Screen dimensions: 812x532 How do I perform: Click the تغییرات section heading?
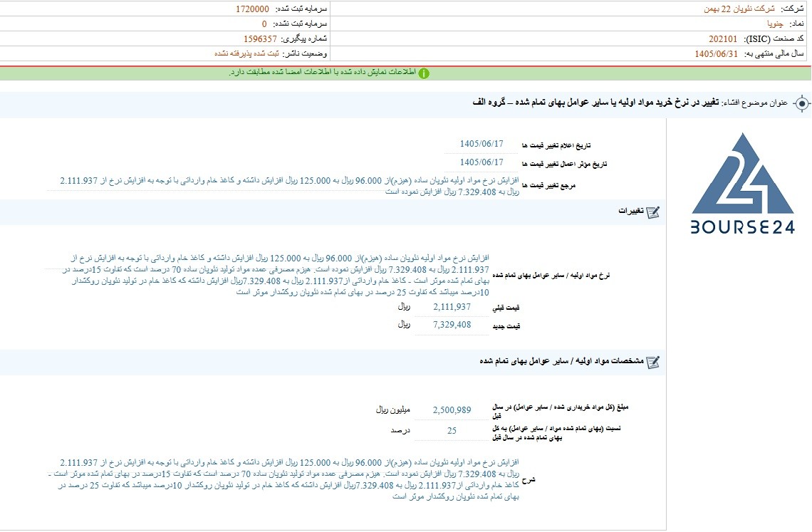[x=631, y=212]
